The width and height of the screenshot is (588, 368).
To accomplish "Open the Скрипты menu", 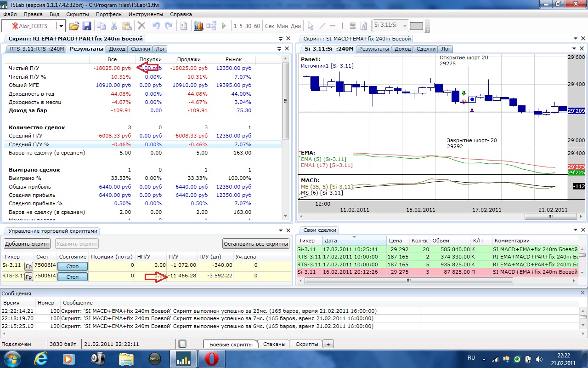I will point(77,14).
